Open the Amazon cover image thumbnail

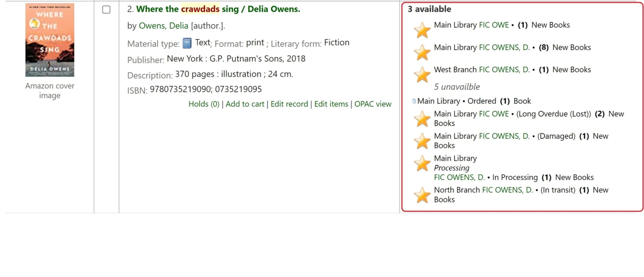pyautogui.click(x=50, y=40)
